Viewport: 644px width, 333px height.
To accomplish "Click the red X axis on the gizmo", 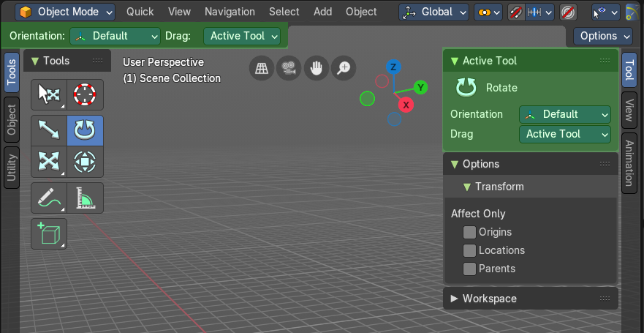I will point(406,105).
